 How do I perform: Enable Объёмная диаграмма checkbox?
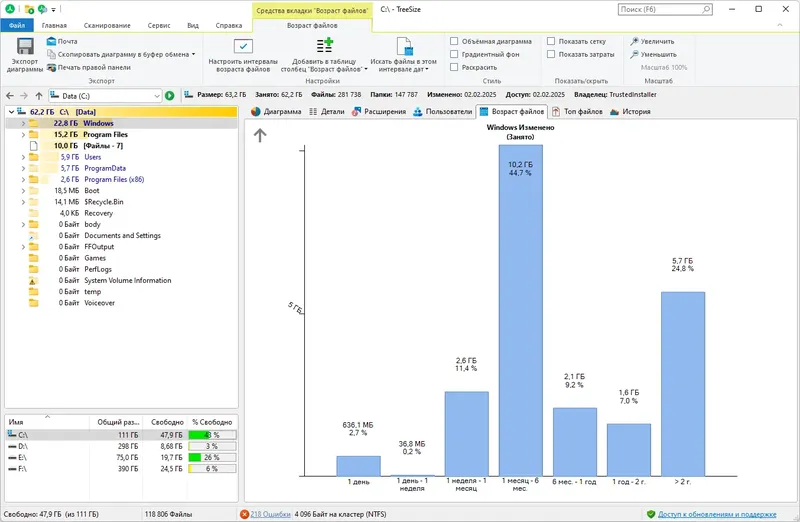click(x=454, y=41)
